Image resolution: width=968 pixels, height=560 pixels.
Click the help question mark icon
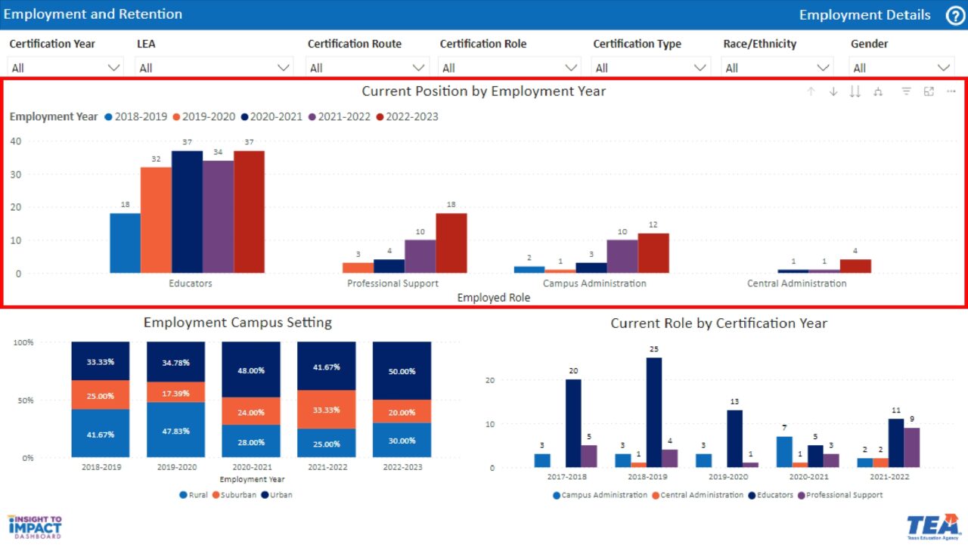pyautogui.click(x=955, y=15)
